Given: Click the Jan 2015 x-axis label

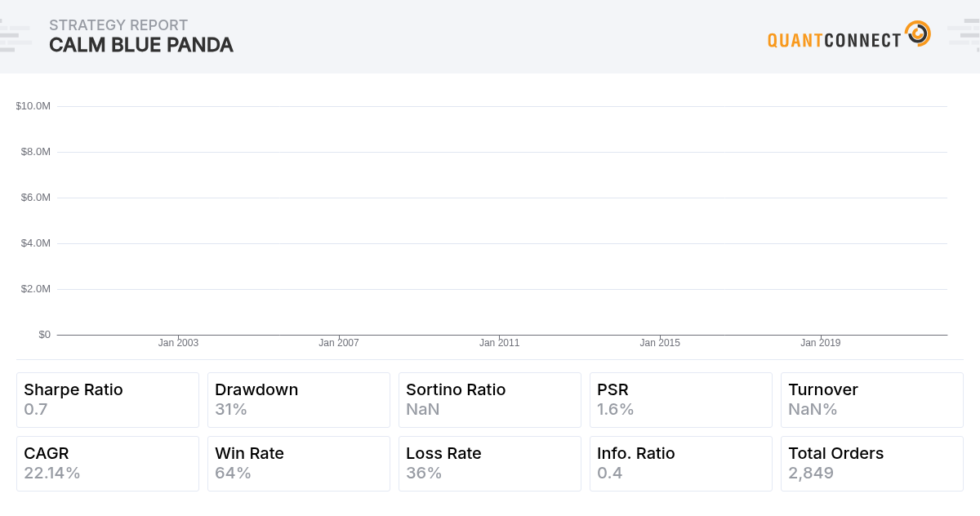Looking at the screenshot, I should pos(660,343).
